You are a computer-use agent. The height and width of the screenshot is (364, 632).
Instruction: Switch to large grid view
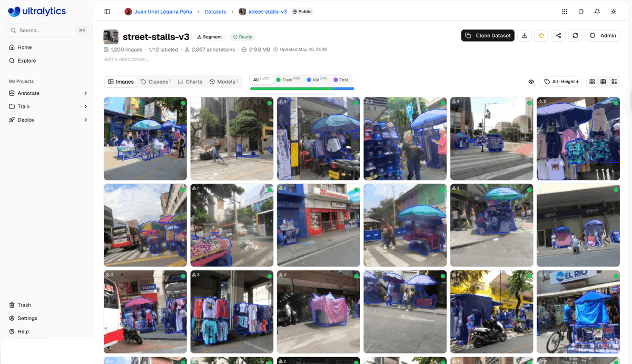click(592, 82)
